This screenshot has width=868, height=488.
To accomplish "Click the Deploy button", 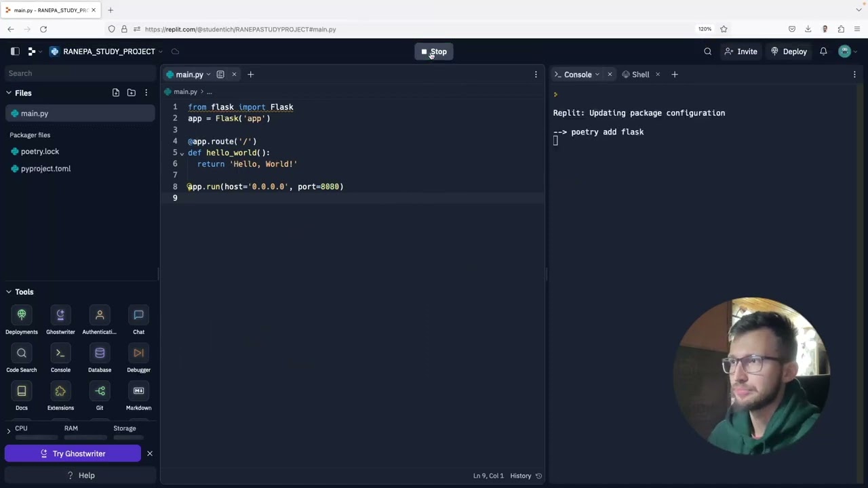I will click(789, 52).
